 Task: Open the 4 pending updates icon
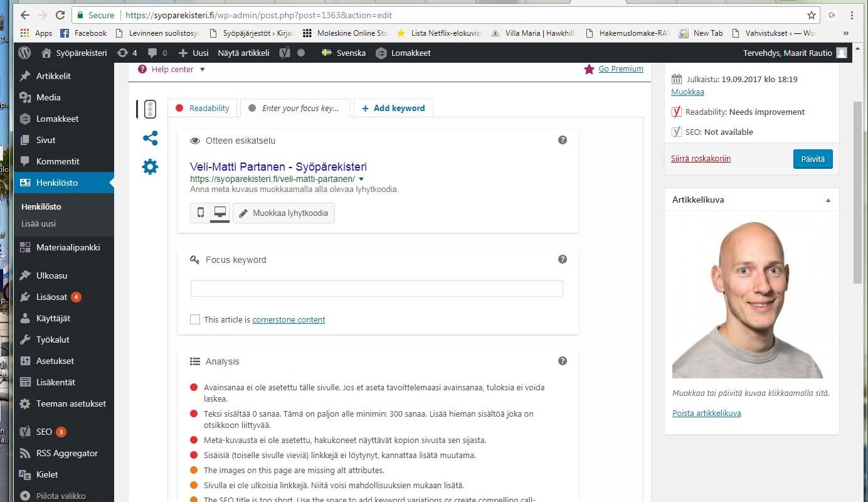pyautogui.click(x=127, y=53)
